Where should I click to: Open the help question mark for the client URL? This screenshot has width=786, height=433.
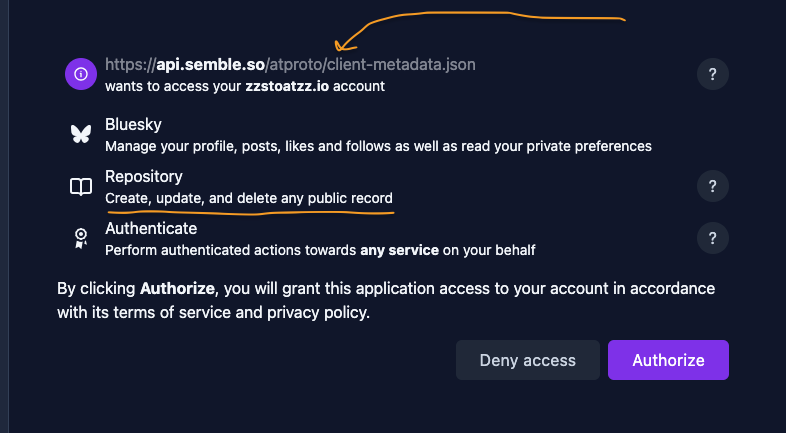click(x=712, y=74)
